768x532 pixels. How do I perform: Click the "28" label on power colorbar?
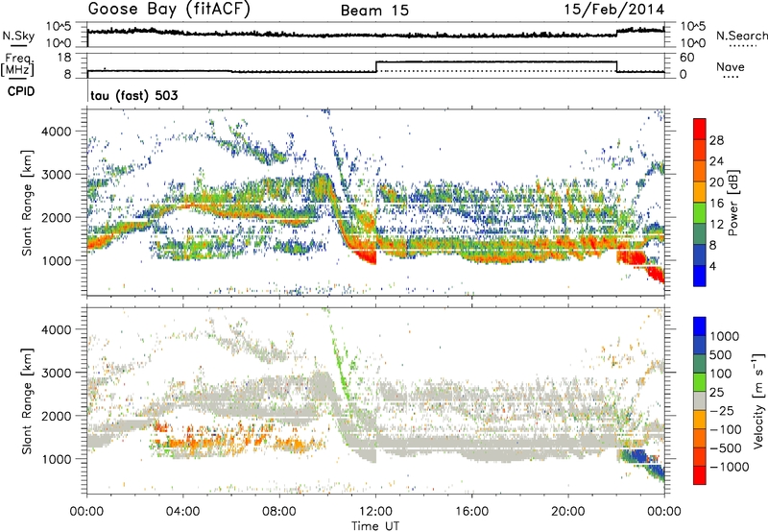pyautogui.click(x=716, y=140)
